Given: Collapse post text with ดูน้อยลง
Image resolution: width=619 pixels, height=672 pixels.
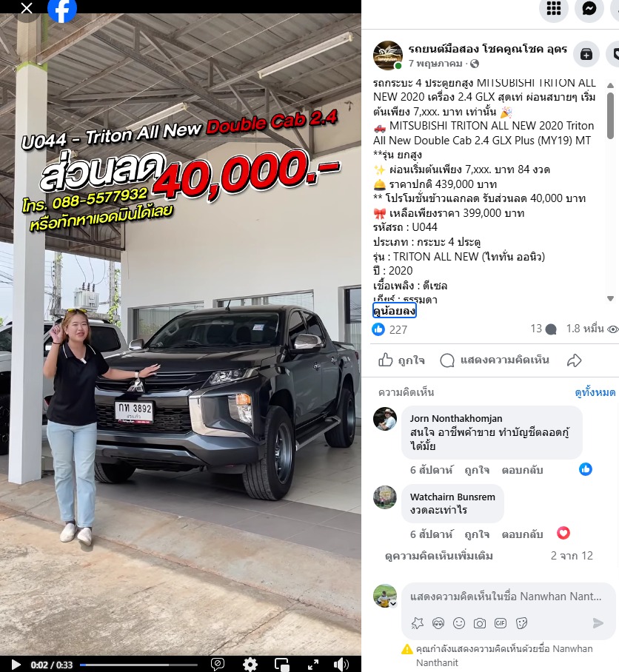Looking at the screenshot, I should [x=395, y=311].
